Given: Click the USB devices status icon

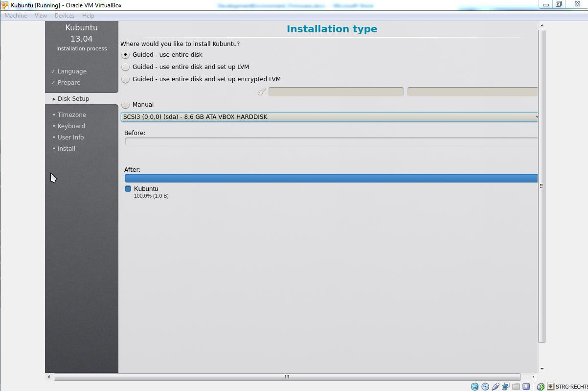Looking at the screenshot, I should 496,387.
